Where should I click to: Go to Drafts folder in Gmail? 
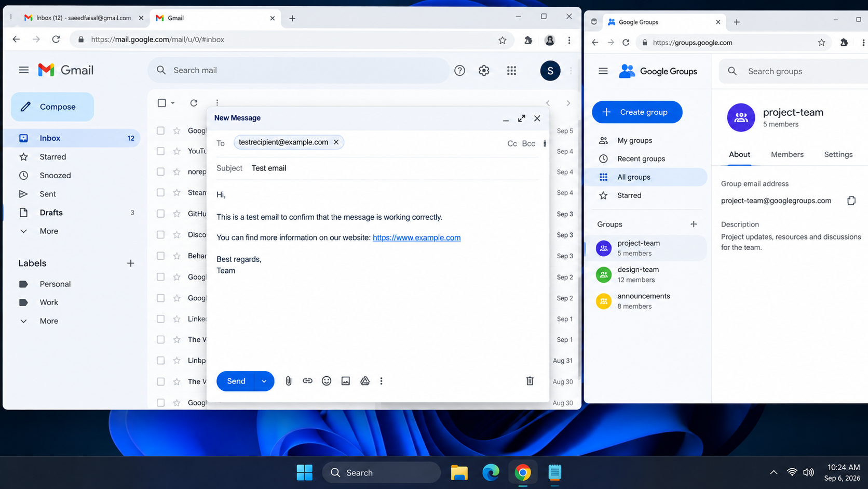coord(72,213)
